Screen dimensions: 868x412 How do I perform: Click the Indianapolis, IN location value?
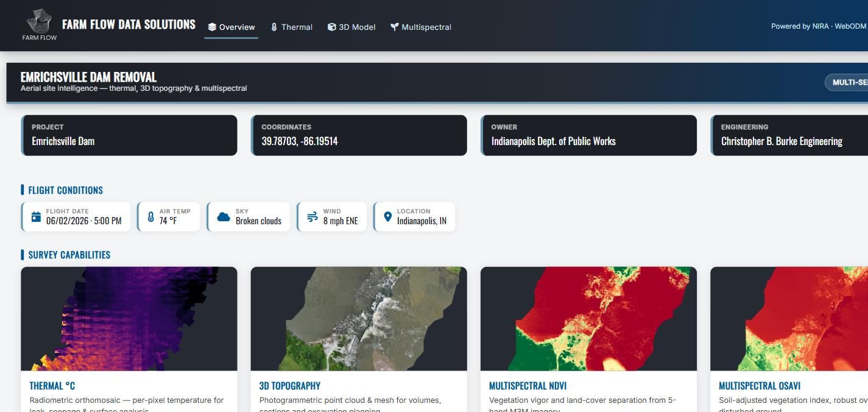(422, 221)
